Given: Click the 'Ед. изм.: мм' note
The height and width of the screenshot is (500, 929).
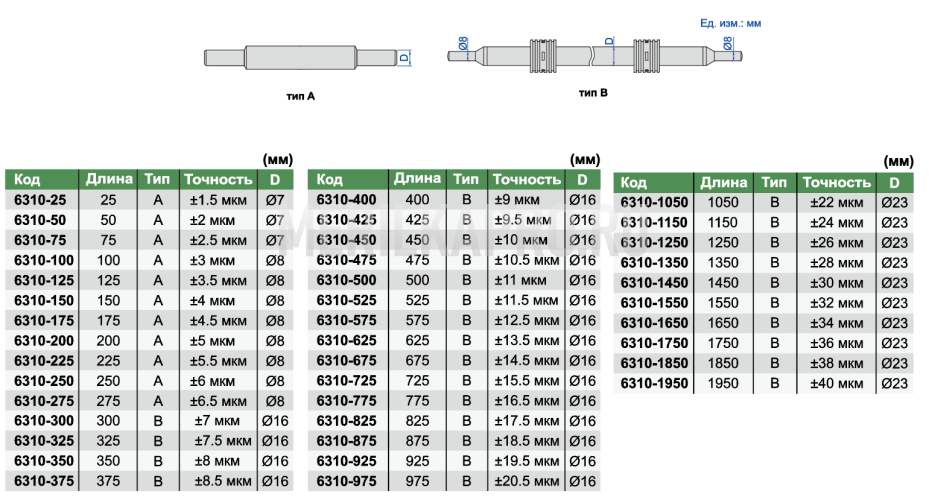Looking at the screenshot, I should coord(731,23).
